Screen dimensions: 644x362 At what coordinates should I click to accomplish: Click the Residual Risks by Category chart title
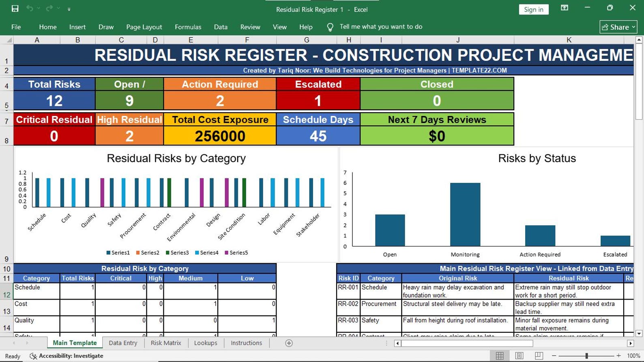pyautogui.click(x=176, y=158)
